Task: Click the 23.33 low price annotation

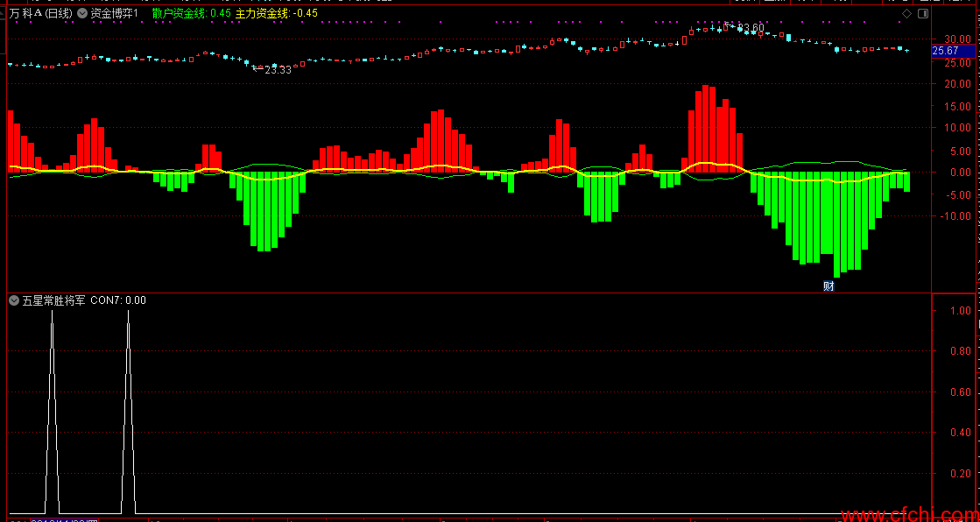Action: pyautogui.click(x=278, y=70)
